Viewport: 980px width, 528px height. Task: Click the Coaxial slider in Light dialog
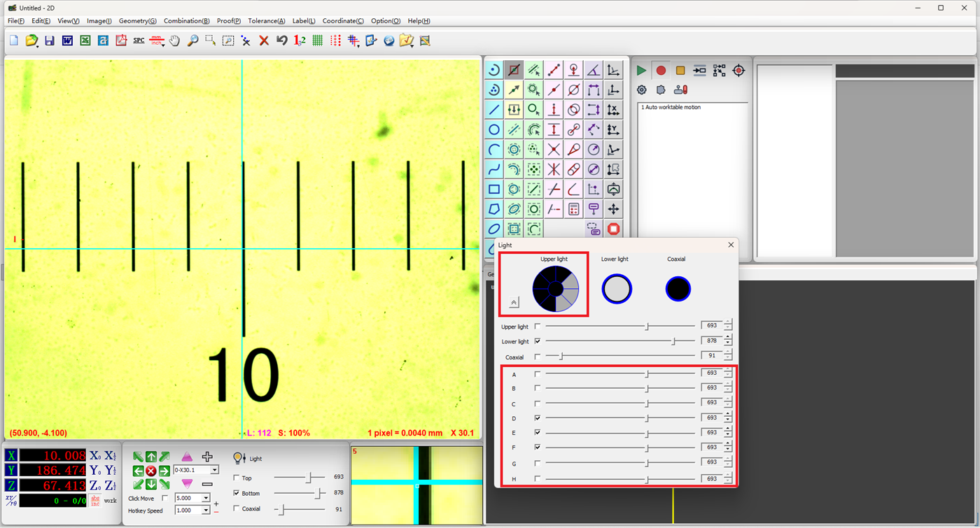pos(620,357)
